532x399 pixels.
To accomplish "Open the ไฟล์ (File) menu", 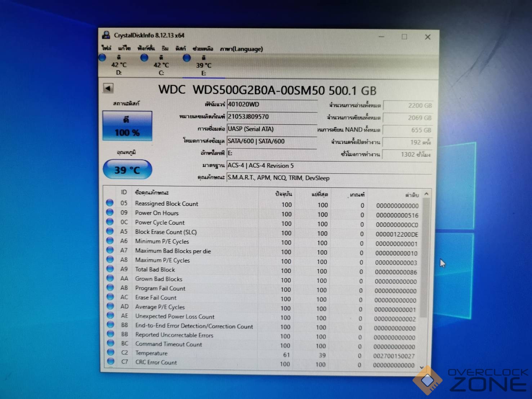I will click(107, 48).
